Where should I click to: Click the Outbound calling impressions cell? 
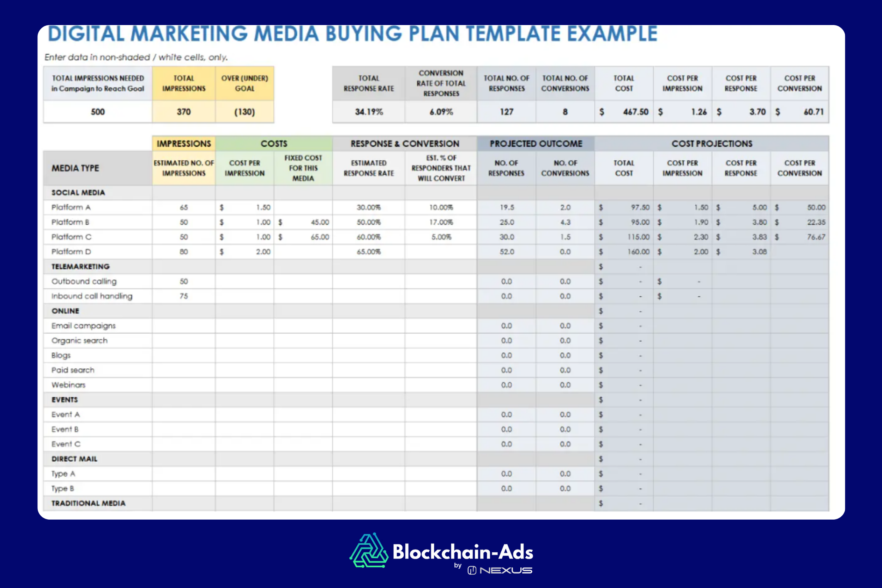click(x=183, y=281)
